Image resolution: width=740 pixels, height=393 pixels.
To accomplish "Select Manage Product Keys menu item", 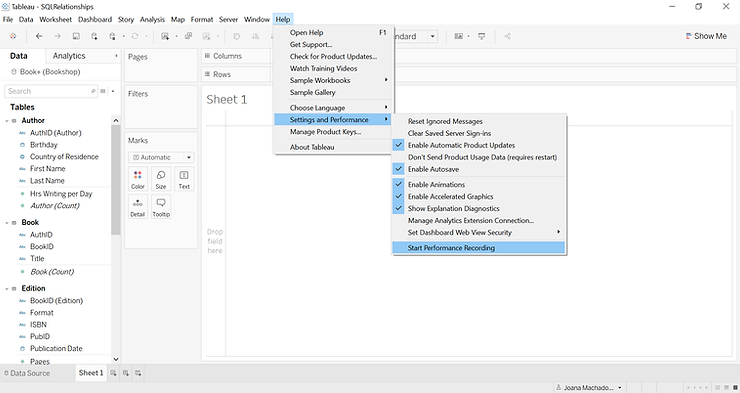I will point(334,132).
